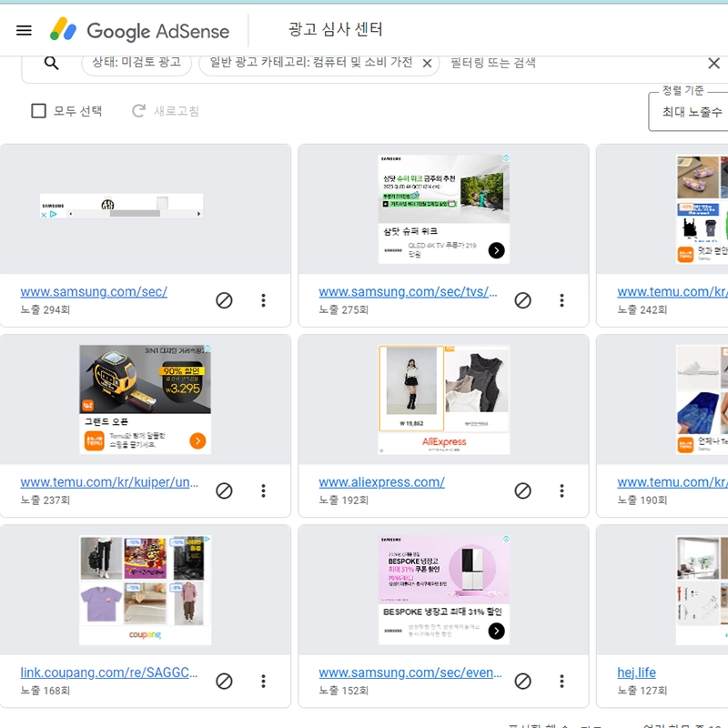Image resolution: width=728 pixels, height=728 pixels.
Task: Open the temu.com/kr link with 190 impressions
Action: 672,482
